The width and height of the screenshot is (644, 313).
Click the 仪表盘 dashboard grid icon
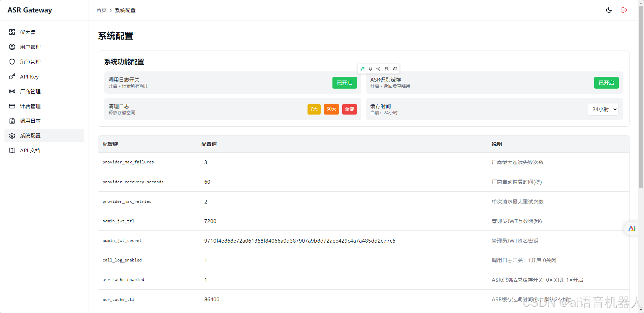click(12, 32)
